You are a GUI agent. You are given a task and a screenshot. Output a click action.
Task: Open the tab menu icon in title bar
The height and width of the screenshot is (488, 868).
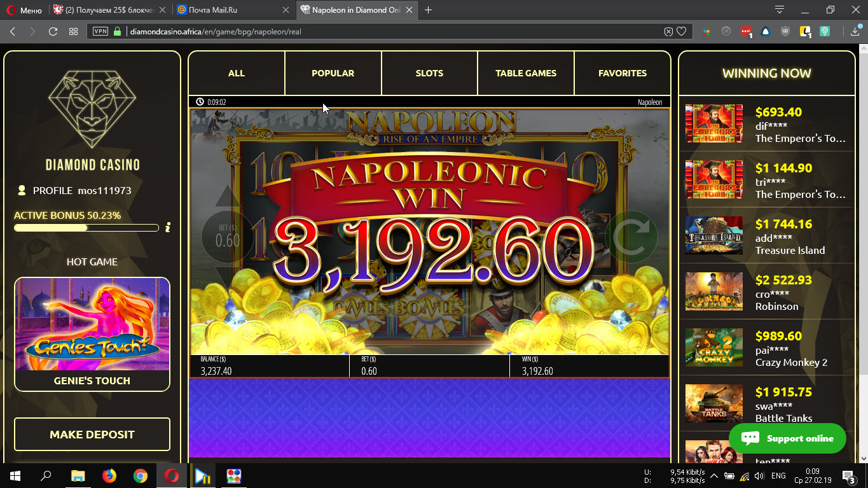780,10
